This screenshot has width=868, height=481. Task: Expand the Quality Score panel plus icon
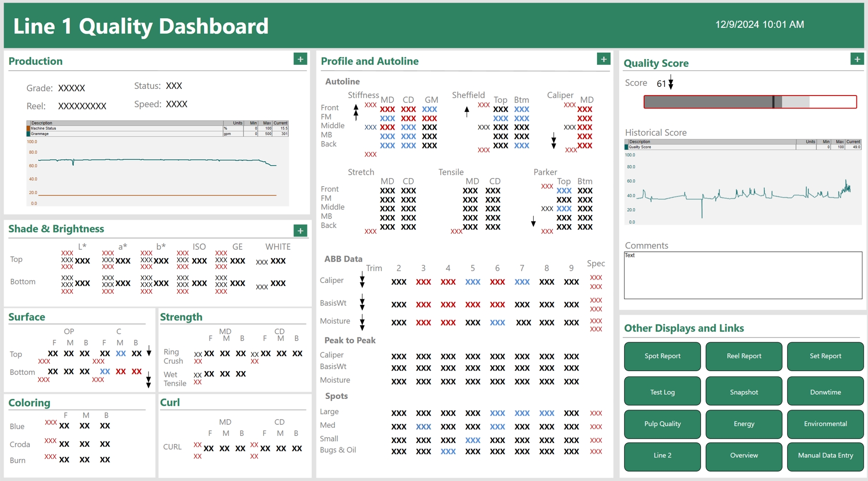coord(857,59)
